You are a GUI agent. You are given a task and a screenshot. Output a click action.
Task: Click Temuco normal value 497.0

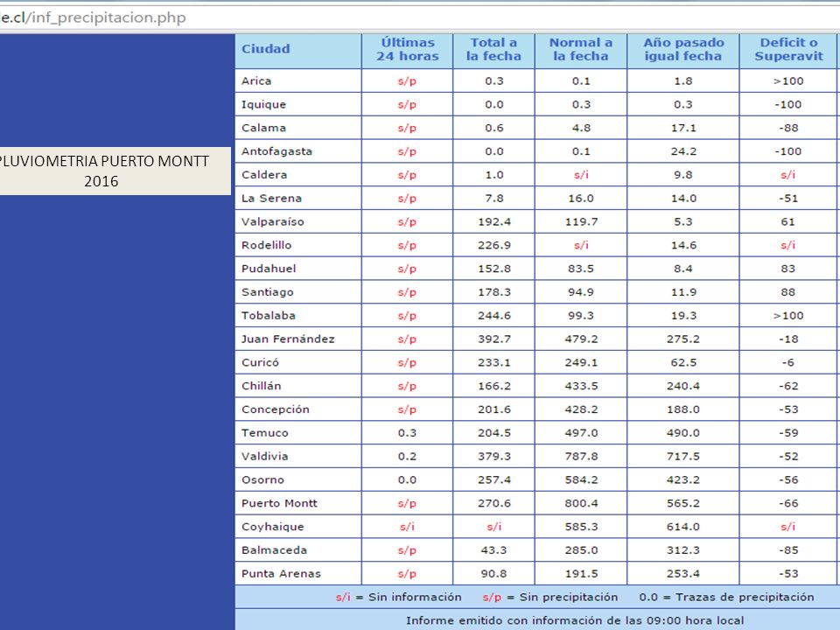[x=581, y=433]
